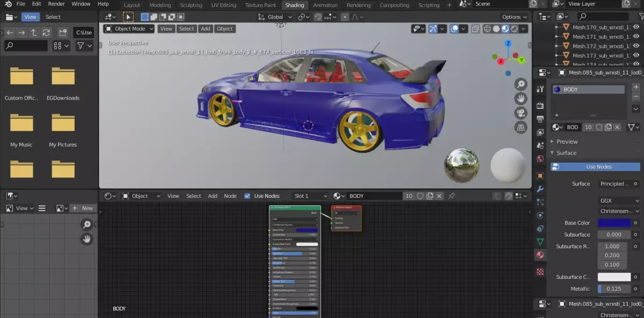Select wireframe viewport shading mode
644x318 pixels.
pos(487,29)
